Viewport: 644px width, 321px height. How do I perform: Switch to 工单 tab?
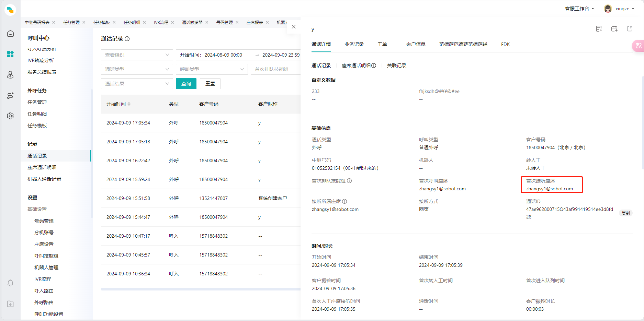pyautogui.click(x=382, y=44)
